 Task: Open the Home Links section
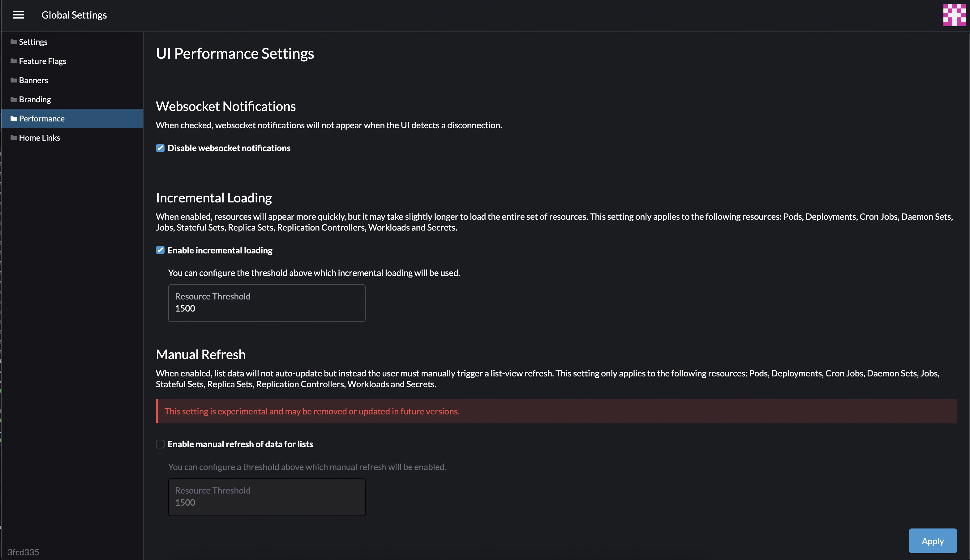tap(39, 137)
